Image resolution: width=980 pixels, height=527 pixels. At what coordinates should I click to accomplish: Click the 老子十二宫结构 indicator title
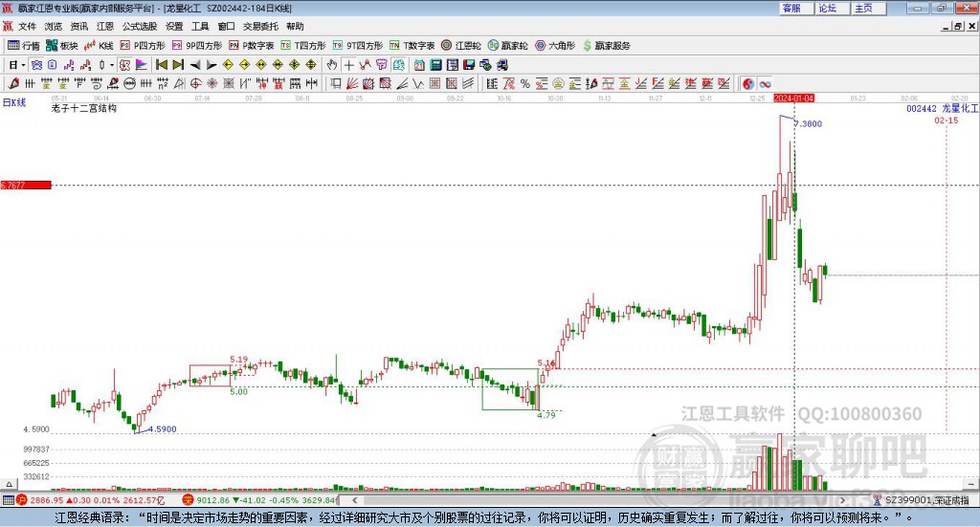pyautogui.click(x=84, y=108)
